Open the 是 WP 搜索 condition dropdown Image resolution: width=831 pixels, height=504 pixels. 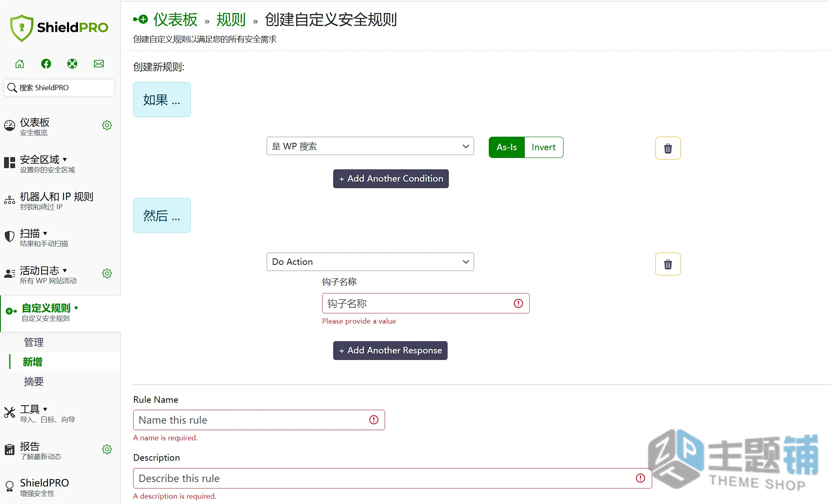point(370,146)
